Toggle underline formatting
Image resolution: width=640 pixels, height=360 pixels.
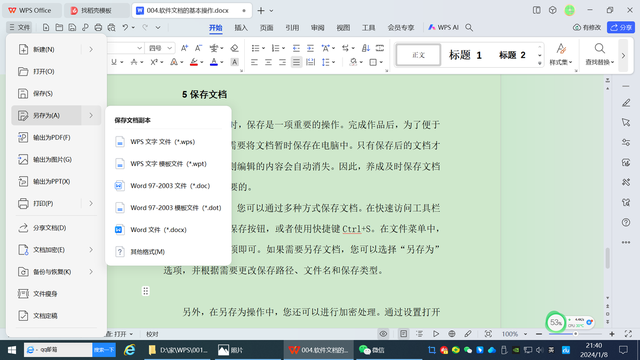click(114, 62)
